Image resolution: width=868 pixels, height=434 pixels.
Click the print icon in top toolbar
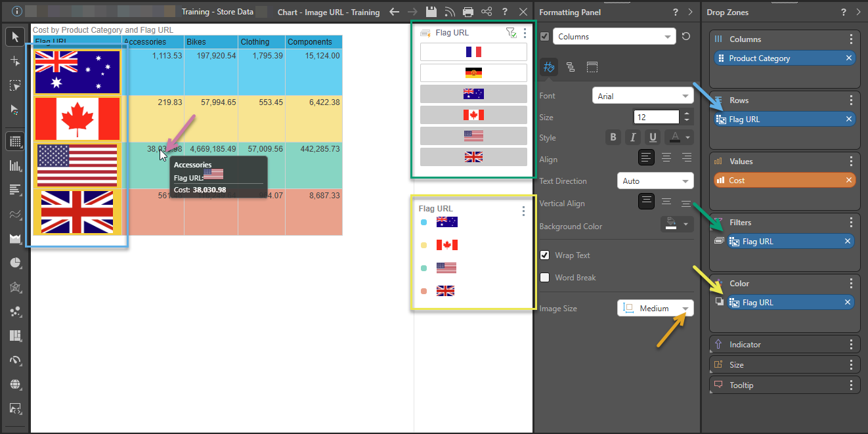point(468,12)
